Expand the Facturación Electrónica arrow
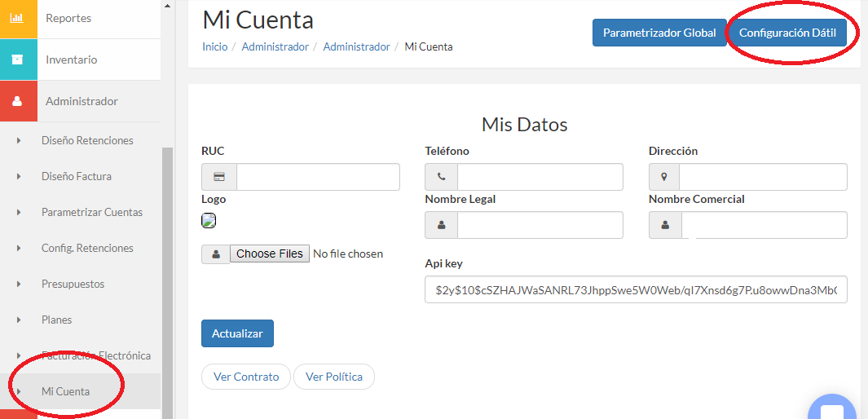868x419 pixels. 19,355
